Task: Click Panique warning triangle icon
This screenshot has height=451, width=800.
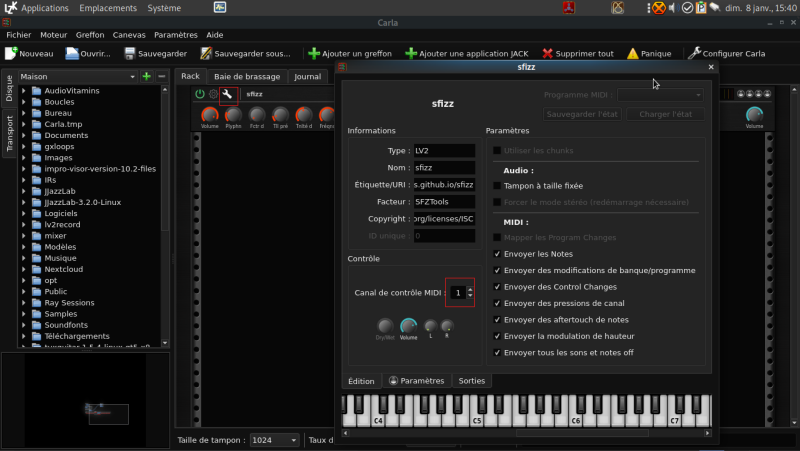Action: point(633,54)
